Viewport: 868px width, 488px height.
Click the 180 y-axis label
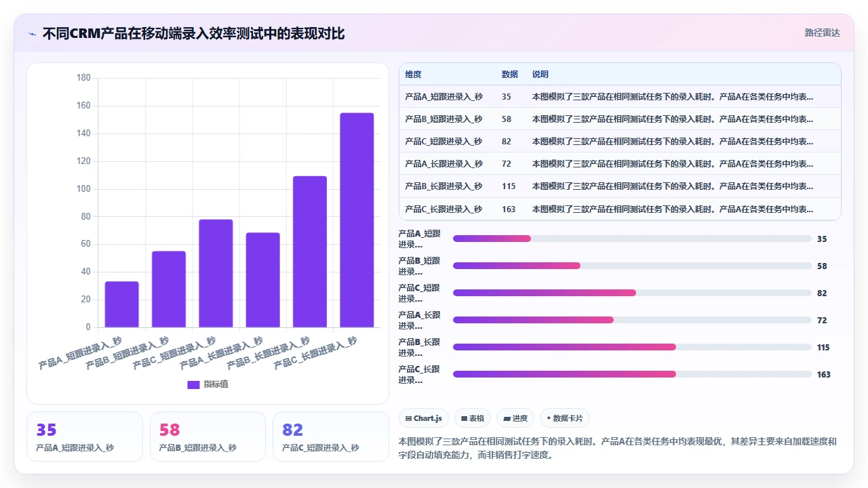click(83, 78)
